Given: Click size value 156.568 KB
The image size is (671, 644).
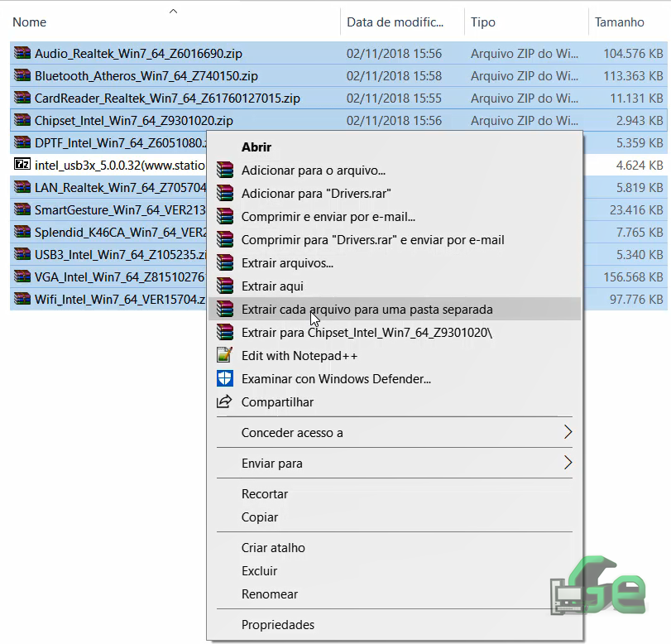Looking at the screenshot, I should (633, 276).
